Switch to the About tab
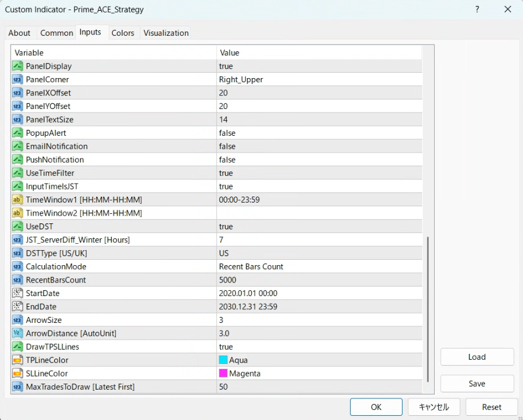Viewport: 523px width, 420px height. (19, 33)
